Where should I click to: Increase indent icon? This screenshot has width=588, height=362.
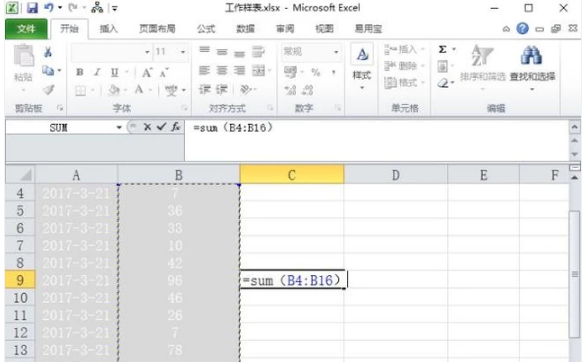pyautogui.click(x=222, y=90)
